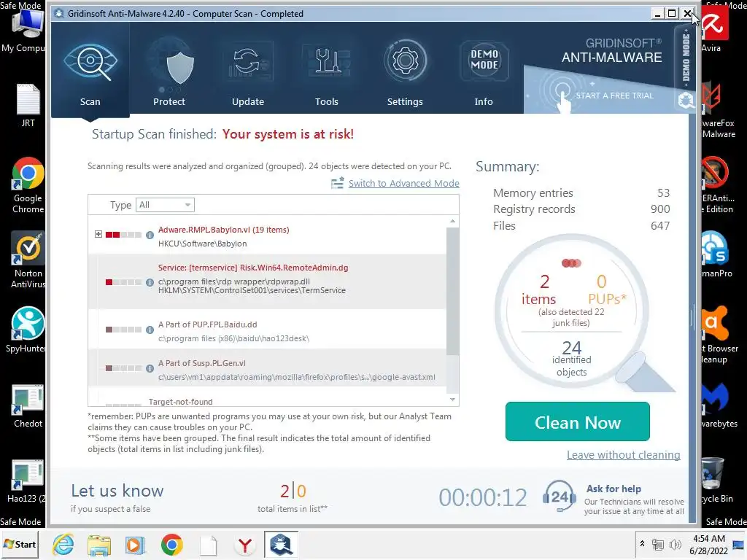
Task: Click Gridinsoft Anti-Malware taskbar button
Action: (x=281, y=545)
